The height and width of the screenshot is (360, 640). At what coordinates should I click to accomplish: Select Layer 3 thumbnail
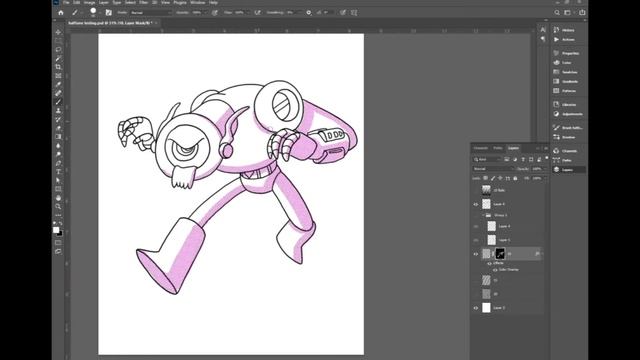(x=486, y=308)
